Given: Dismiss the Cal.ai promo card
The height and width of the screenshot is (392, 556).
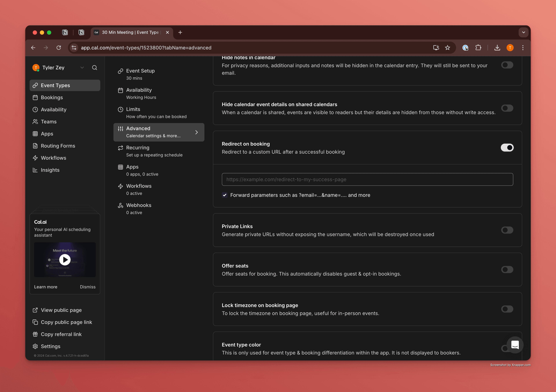Looking at the screenshot, I should click(88, 287).
